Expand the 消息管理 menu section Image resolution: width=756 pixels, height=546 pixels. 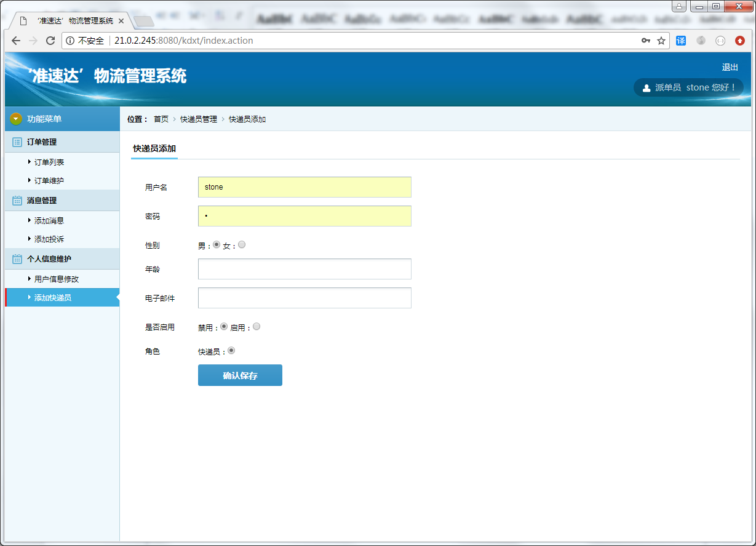tap(62, 201)
